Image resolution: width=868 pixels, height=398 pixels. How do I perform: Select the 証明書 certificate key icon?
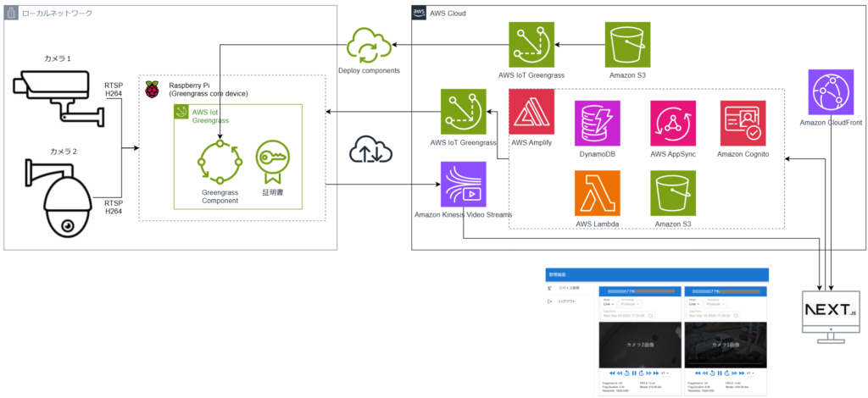(272, 162)
